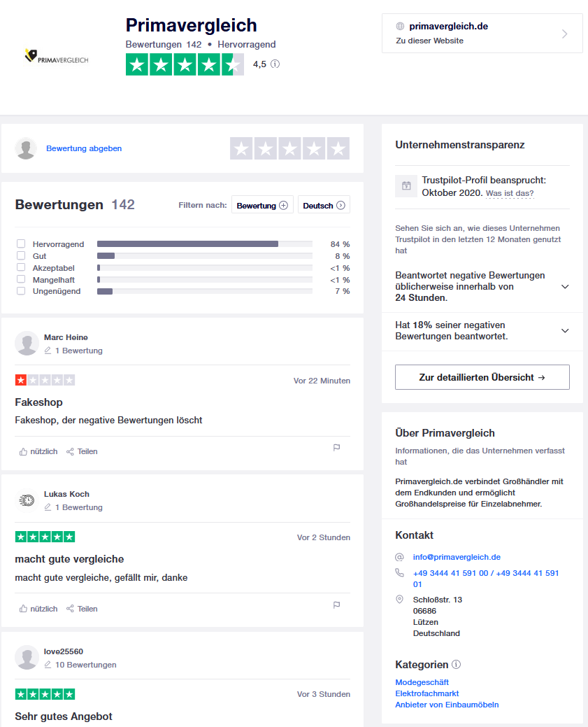588x727 pixels.
Task: Open the Bewertung filter dropdown
Action: (x=262, y=205)
